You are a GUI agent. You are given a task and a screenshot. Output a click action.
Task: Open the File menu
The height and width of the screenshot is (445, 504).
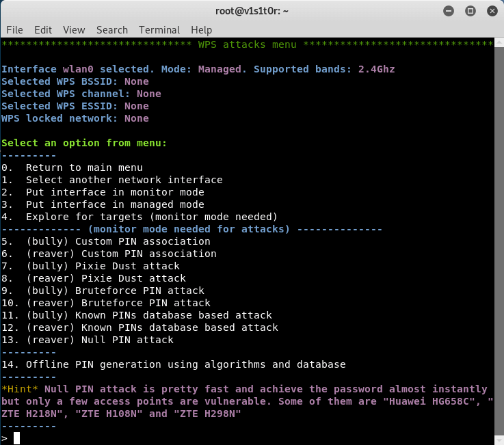(14, 30)
